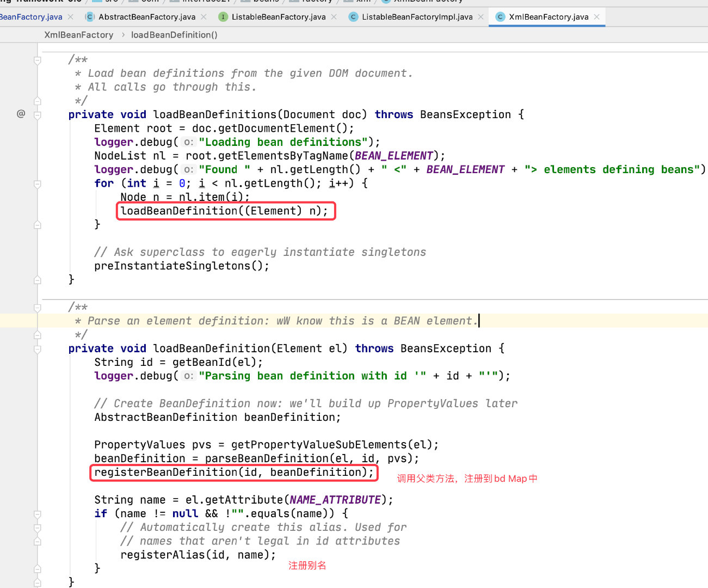Collapse the 'Parse an element definition' Javadoc at /**
Image resolution: width=708 pixels, height=588 pixels.
click(x=38, y=308)
